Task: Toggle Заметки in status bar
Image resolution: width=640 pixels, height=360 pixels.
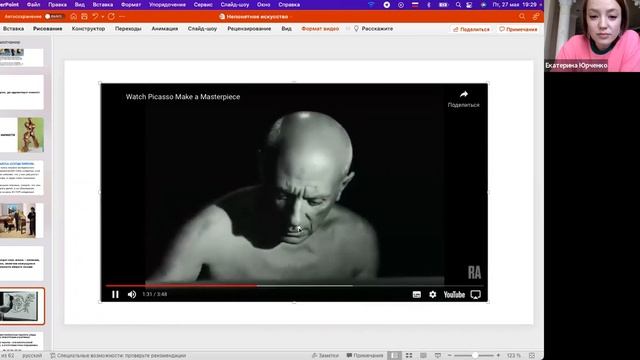Action: click(325, 356)
